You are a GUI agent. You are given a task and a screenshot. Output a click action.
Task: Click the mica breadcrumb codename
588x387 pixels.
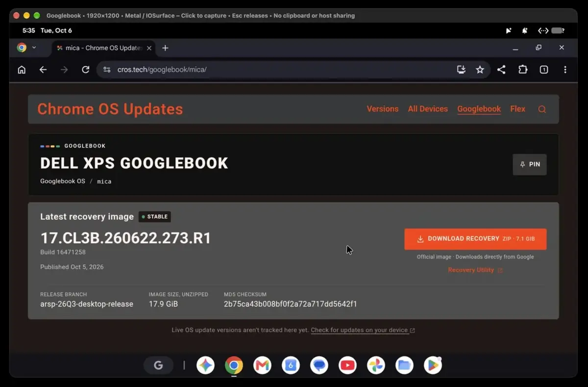pyautogui.click(x=104, y=181)
